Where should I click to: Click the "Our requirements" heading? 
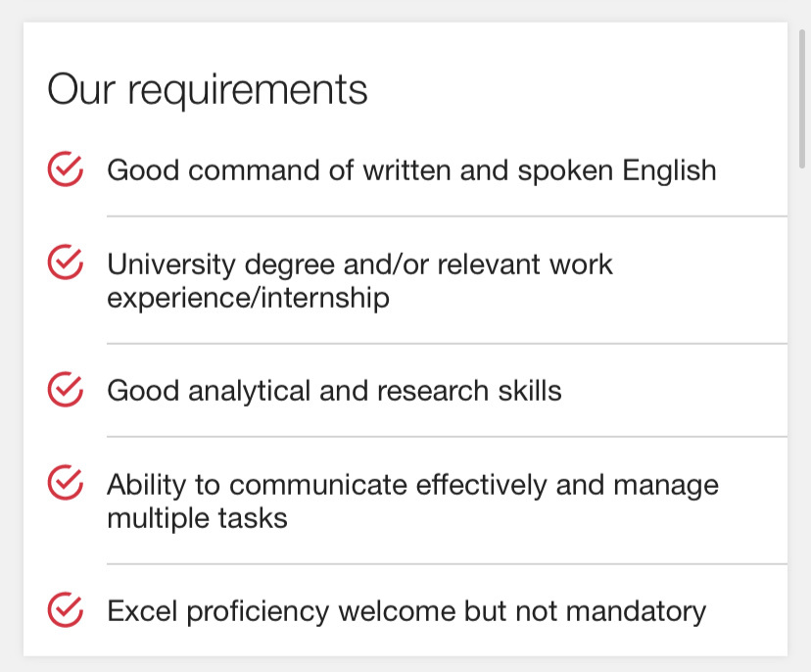pos(208,89)
